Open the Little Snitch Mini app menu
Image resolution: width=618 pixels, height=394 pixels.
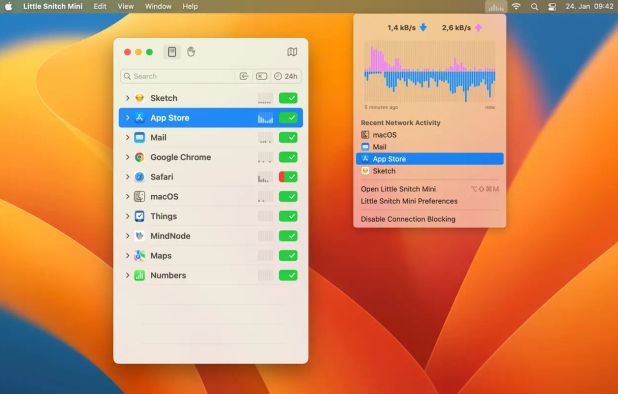point(53,6)
